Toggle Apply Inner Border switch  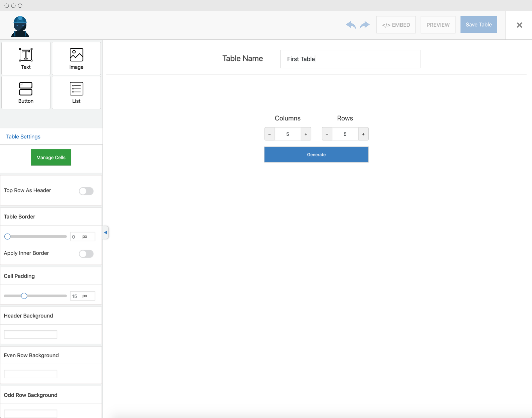(x=86, y=254)
